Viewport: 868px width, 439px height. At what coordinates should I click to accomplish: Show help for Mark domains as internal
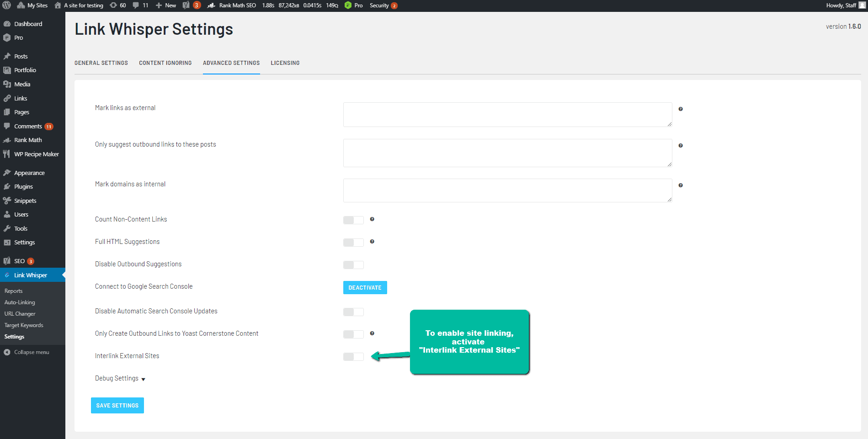coord(681,185)
